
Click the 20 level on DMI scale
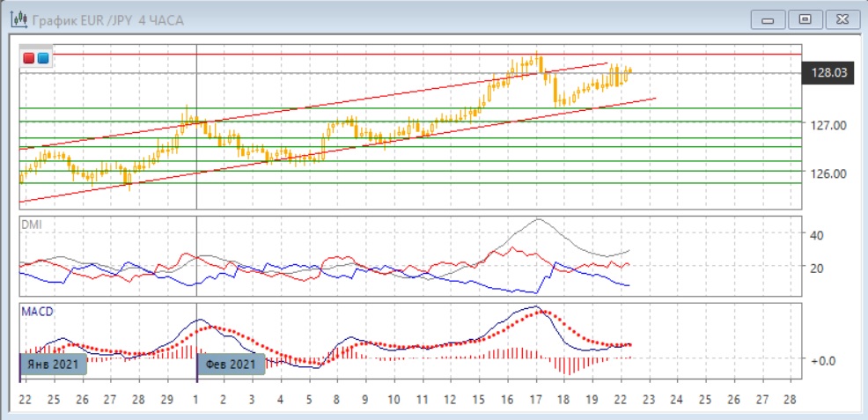pos(816,268)
